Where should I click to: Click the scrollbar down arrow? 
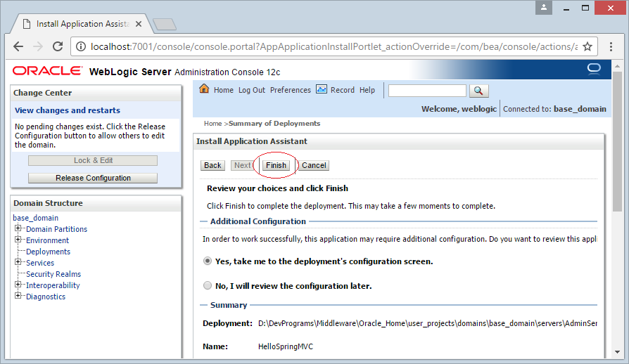coord(617,352)
